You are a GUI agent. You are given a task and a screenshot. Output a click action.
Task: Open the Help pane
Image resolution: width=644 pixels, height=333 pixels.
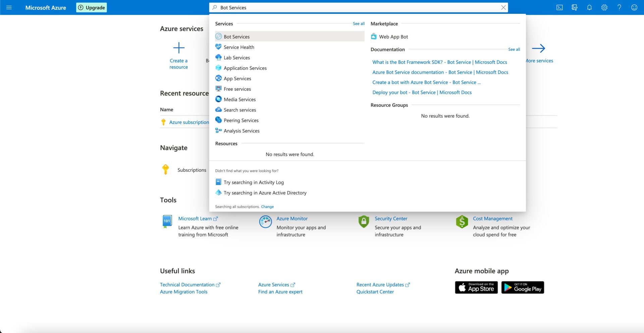pyautogui.click(x=619, y=7)
